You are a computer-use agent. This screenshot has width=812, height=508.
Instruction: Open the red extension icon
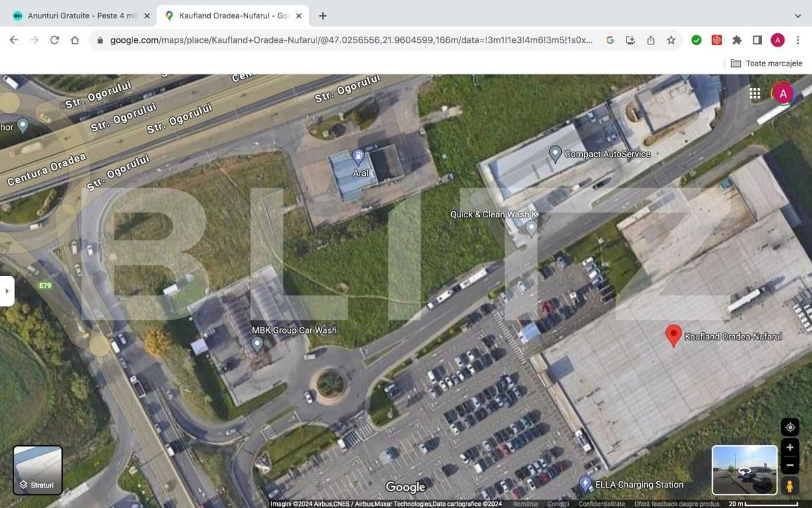[717, 40]
